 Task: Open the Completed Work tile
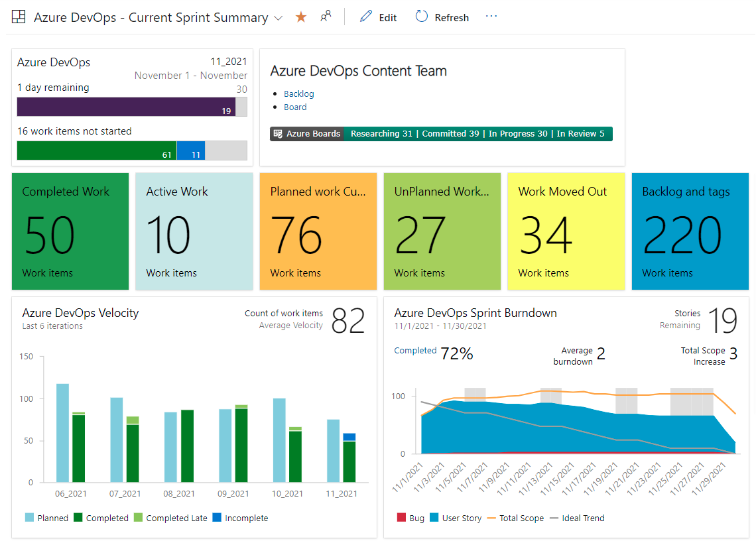[x=70, y=231]
